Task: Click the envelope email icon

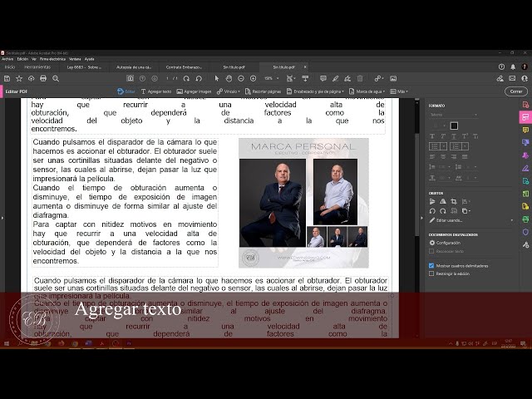Action: 512,79
